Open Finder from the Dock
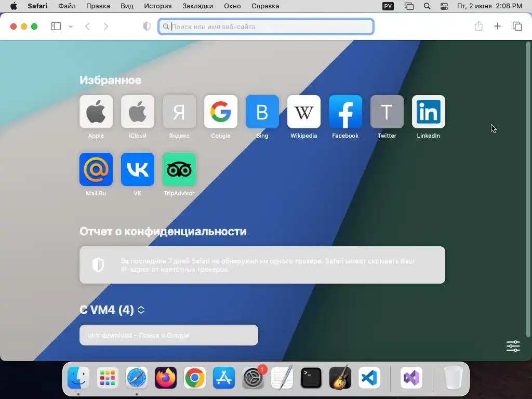 point(78,378)
